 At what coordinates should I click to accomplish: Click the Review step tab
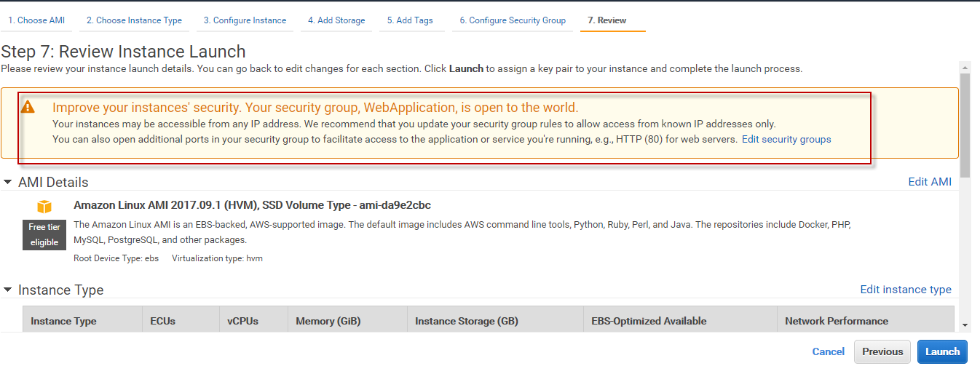coord(612,20)
